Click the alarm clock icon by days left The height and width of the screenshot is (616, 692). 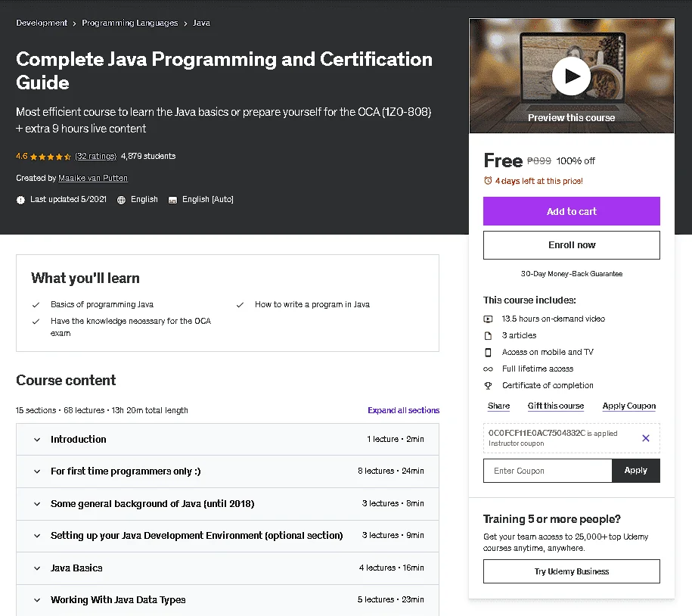(x=488, y=181)
